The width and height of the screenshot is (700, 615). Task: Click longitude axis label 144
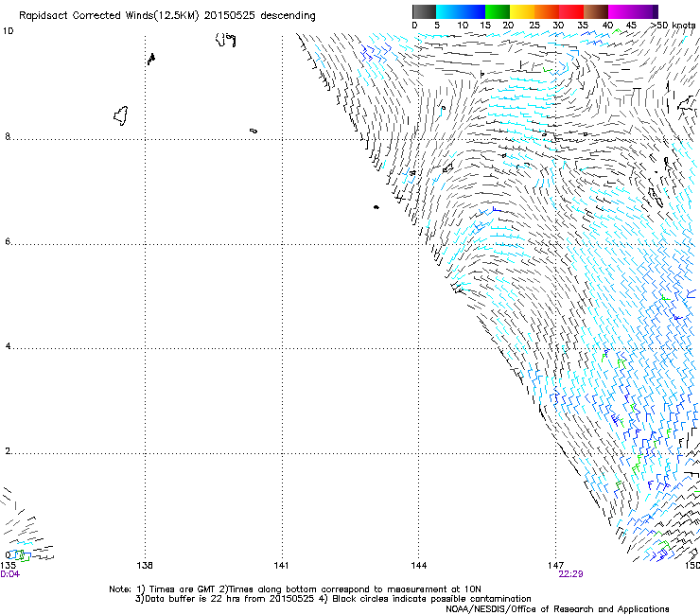coord(419,566)
